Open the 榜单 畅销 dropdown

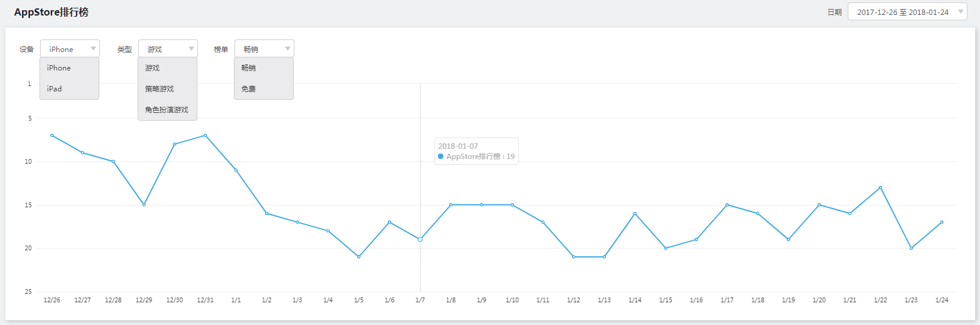[x=264, y=49]
